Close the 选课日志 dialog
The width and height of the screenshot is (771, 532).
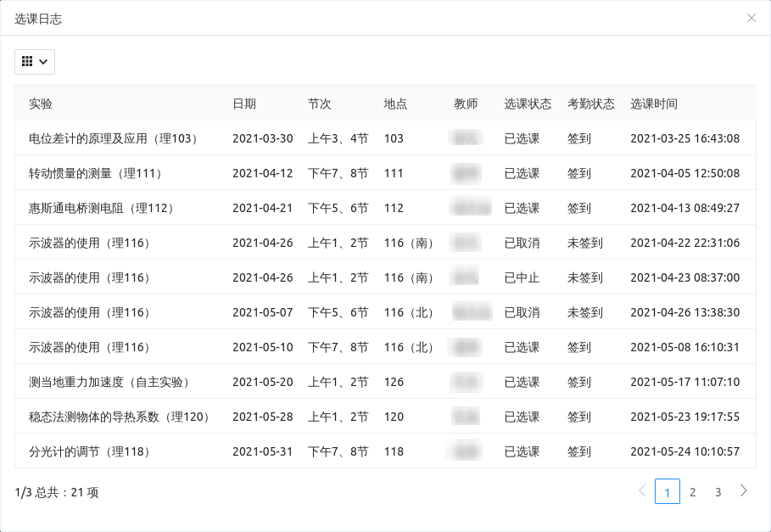pyautogui.click(x=751, y=18)
